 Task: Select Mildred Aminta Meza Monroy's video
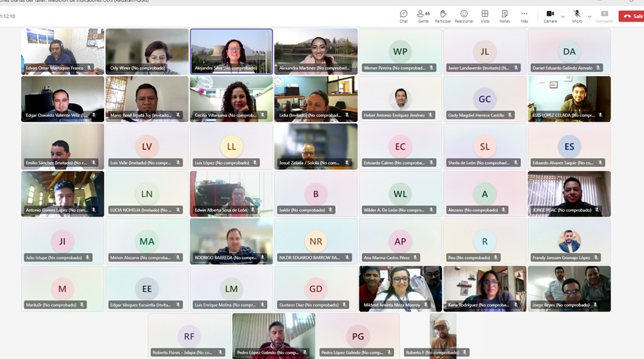point(400,288)
